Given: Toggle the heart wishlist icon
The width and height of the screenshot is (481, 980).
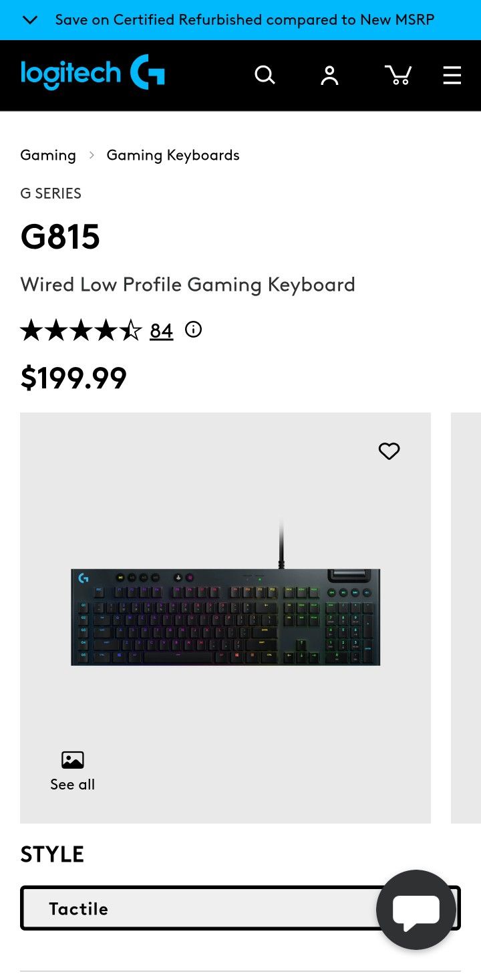Looking at the screenshot, I should point(389,451).
